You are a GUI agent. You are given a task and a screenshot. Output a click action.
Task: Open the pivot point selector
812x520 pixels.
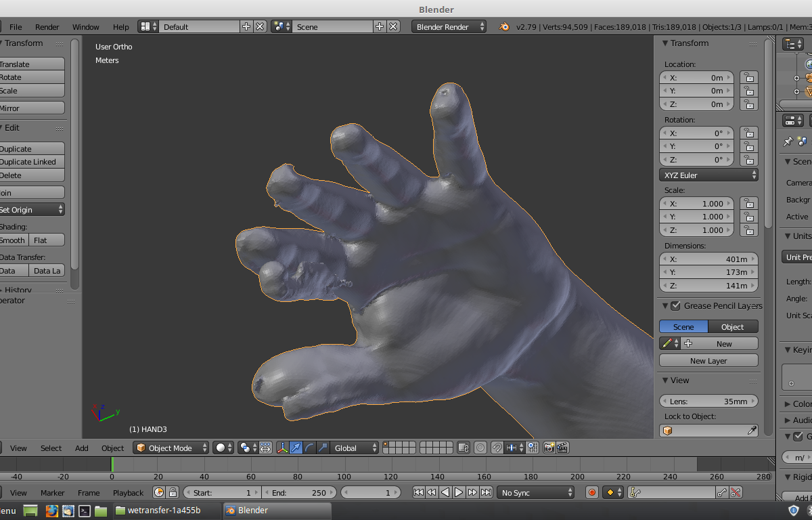pos(248,448)
